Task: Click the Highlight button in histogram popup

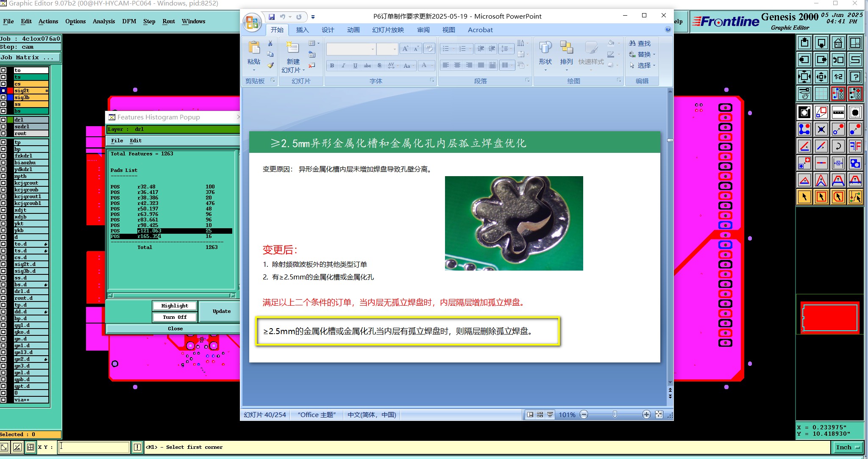Action: (x=175, y=306)
